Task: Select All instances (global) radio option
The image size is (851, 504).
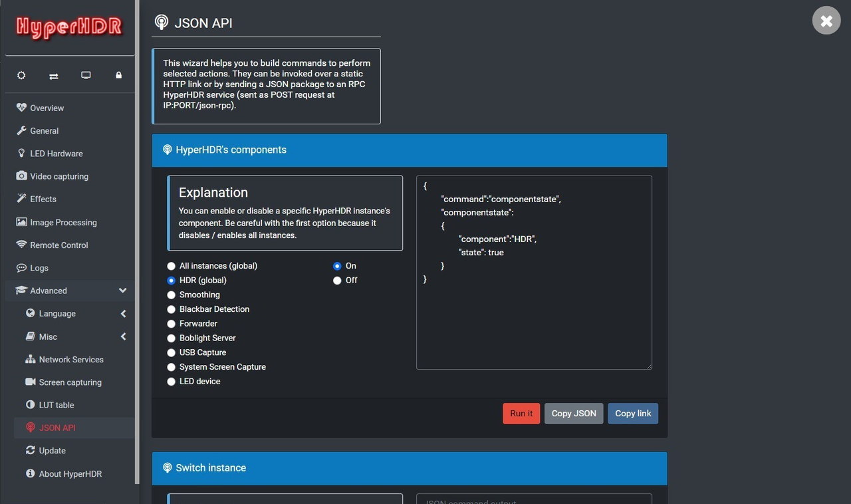Action: tap(172, 266)
